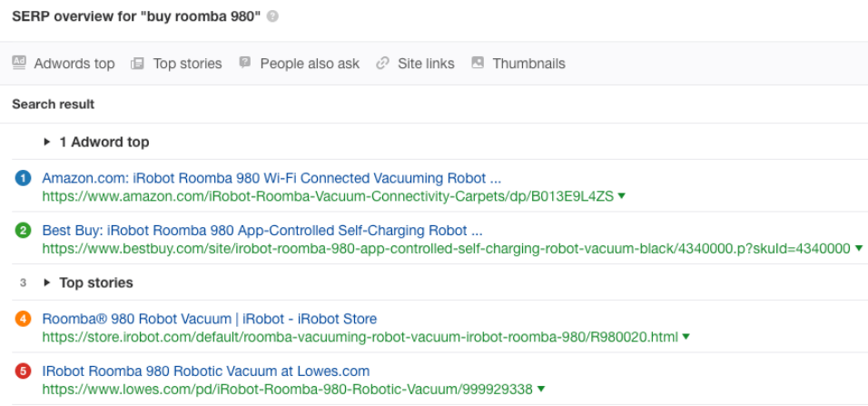Click the green position 2 badge
This screenshot has width=868, height=406.
pos(23,231)
